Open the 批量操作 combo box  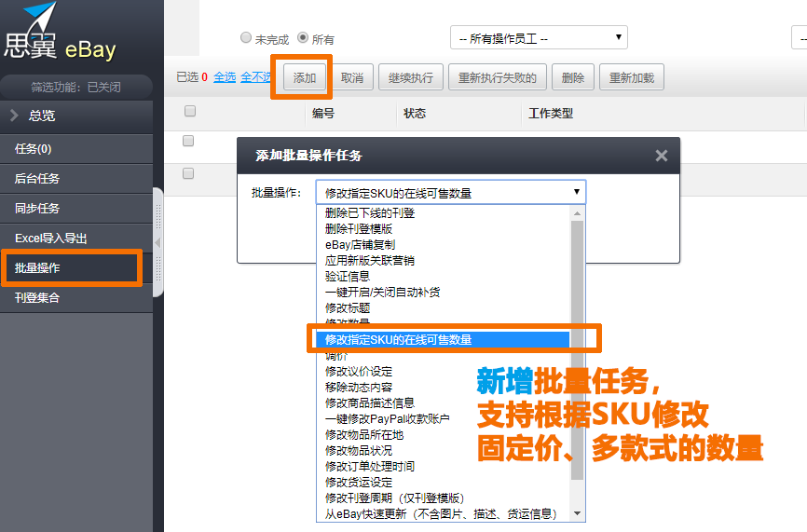point(451,193)
